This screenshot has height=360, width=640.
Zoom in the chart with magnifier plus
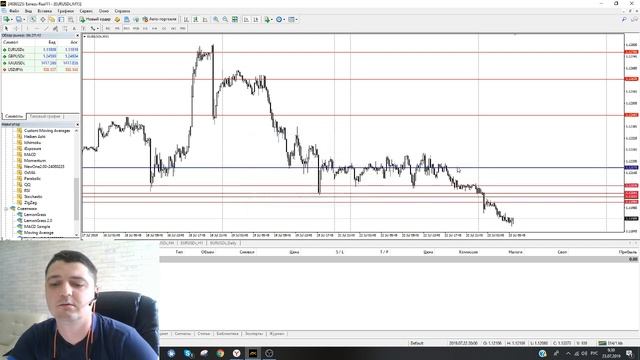(x=216, y=19)
